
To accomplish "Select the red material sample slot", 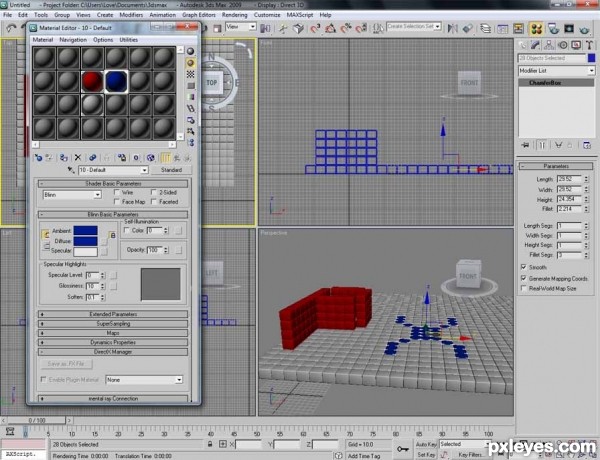I will [92, 82].
